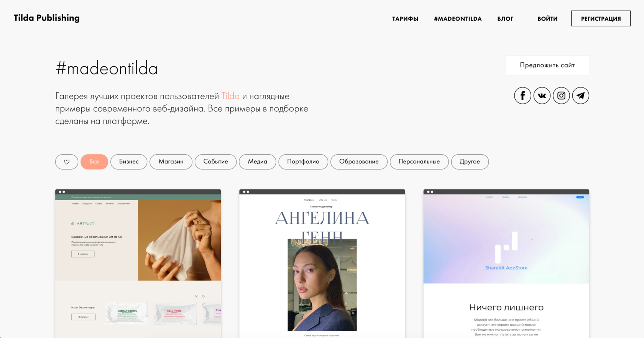Show Персональные projects

click(x=419, y=162)
